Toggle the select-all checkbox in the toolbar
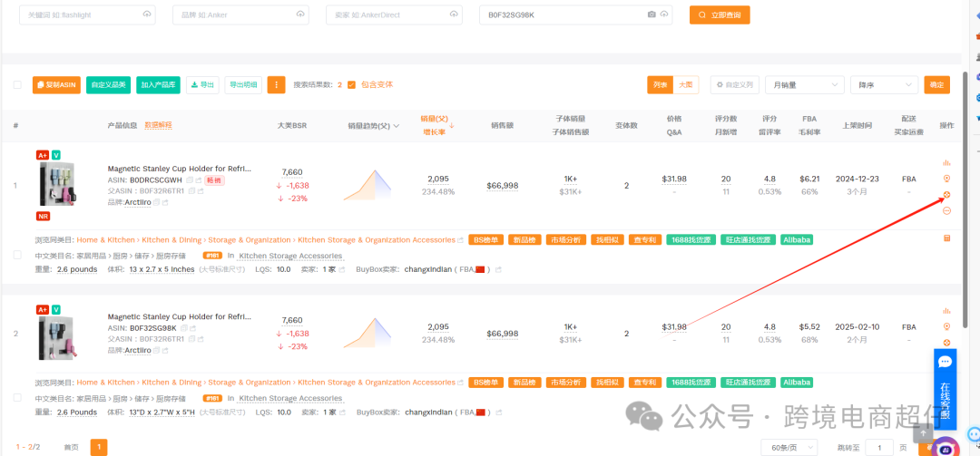 pos(17,85)
